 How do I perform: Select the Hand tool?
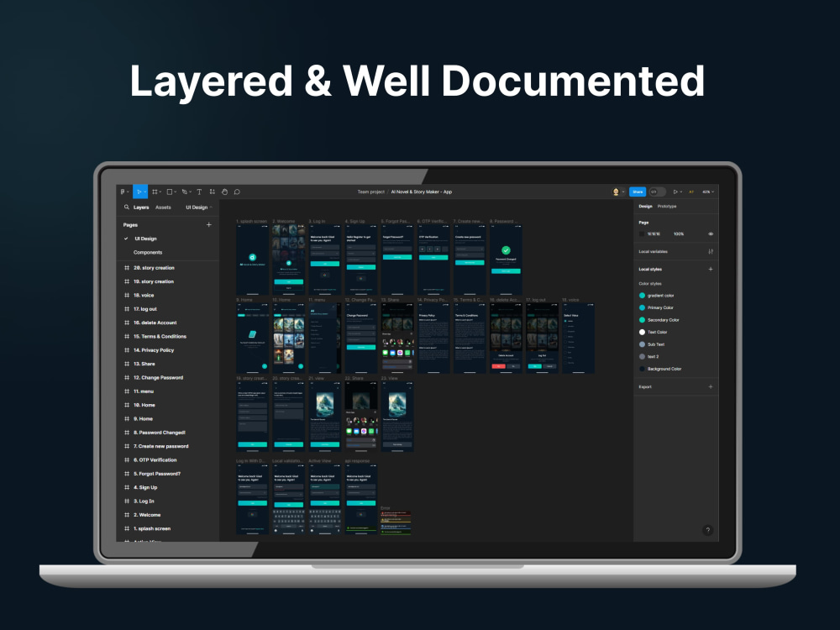[224, 192]
